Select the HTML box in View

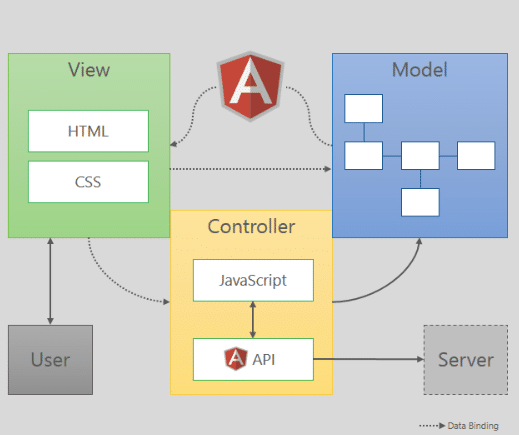(x=88, y=131)
